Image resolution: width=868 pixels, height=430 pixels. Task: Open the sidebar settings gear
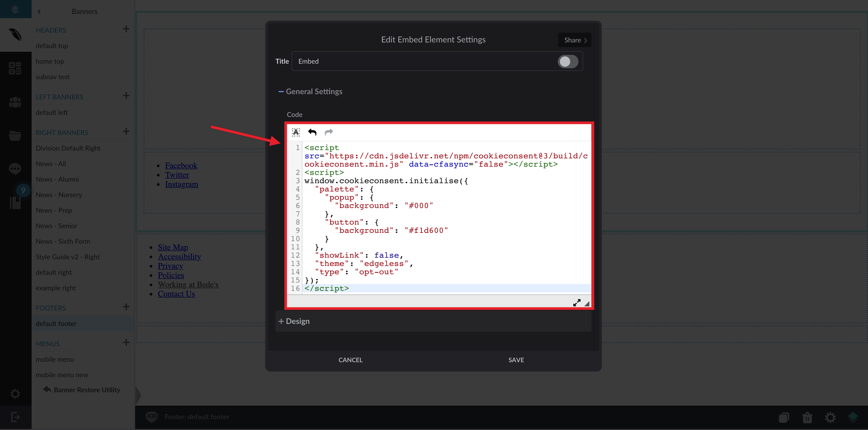point(15,393)
